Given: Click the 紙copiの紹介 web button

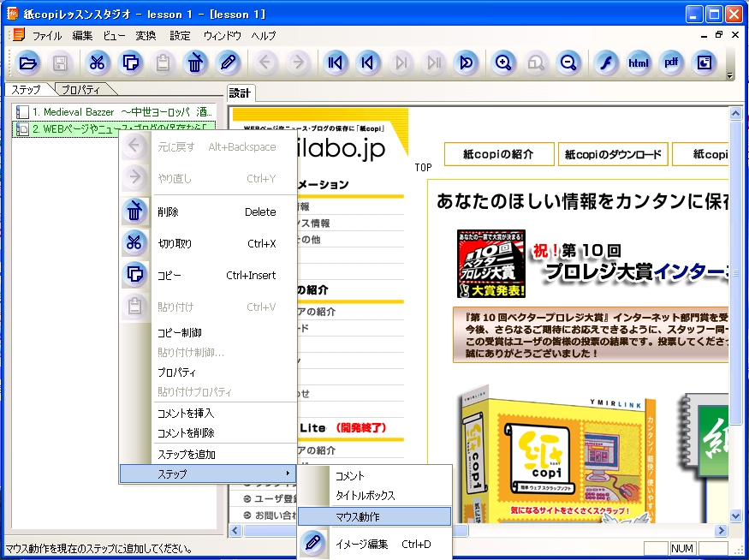Looking at the screenshot, I should pos(499,154).
